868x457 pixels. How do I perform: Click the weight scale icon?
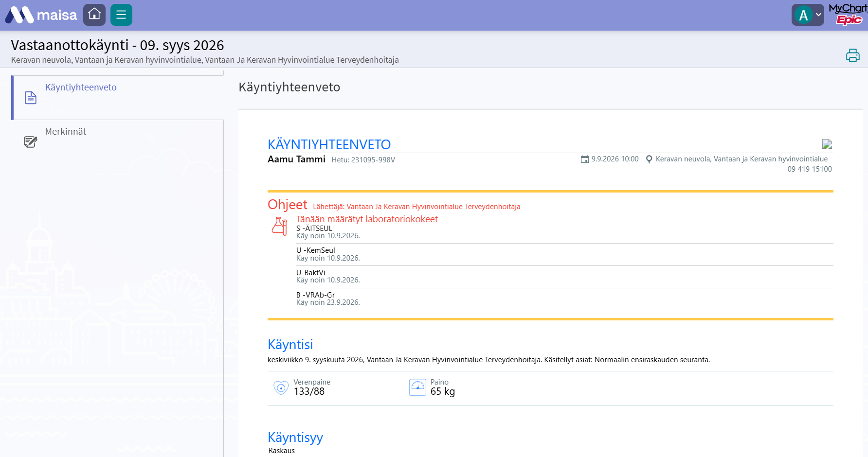[x=417, y=387]
